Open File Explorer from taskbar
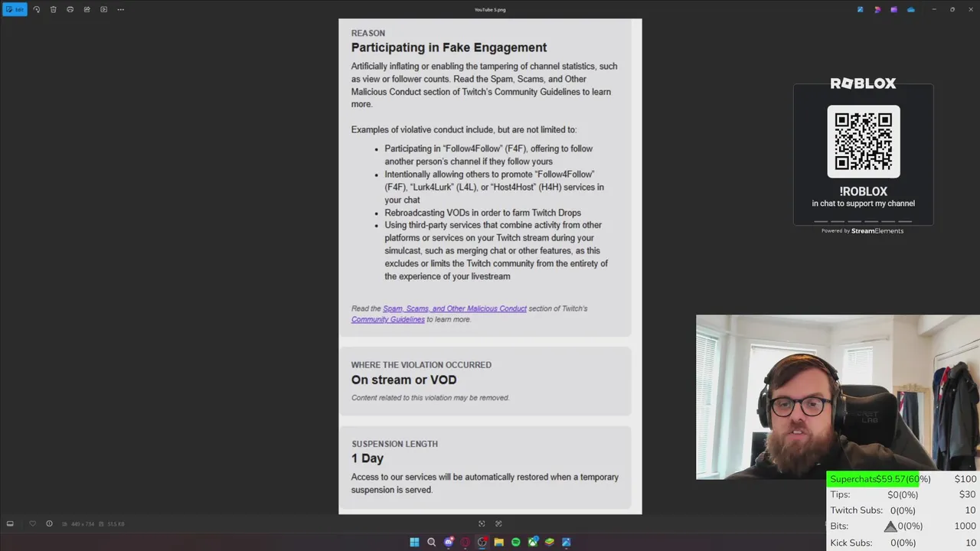980x551 pixels. [498, 542]
